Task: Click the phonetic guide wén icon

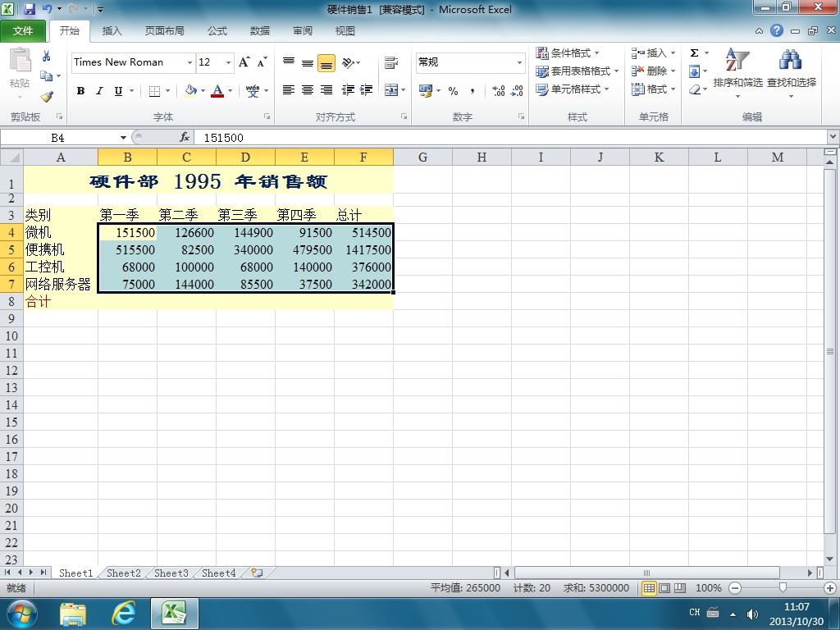Action: (x=253, y=90)
